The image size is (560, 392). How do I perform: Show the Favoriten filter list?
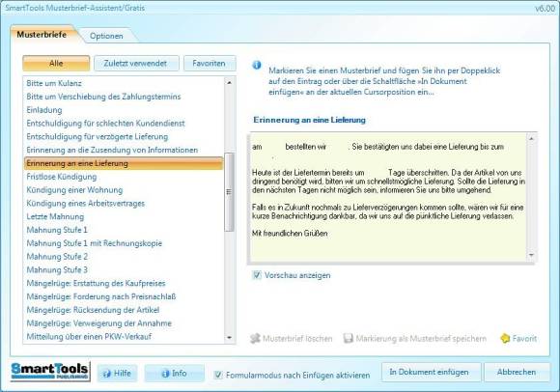click(x=210, y=63)
